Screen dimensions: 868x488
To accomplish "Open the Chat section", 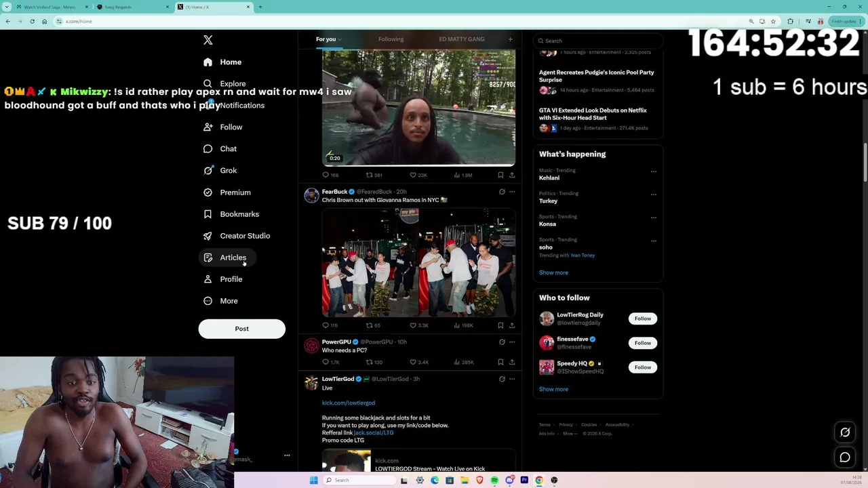I will 220,149.
